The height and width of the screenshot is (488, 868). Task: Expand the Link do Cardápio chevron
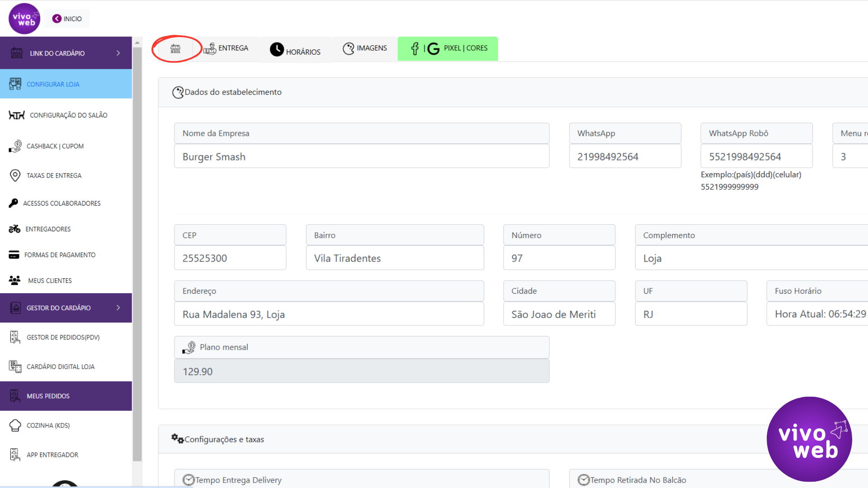[x=118, y=53]
